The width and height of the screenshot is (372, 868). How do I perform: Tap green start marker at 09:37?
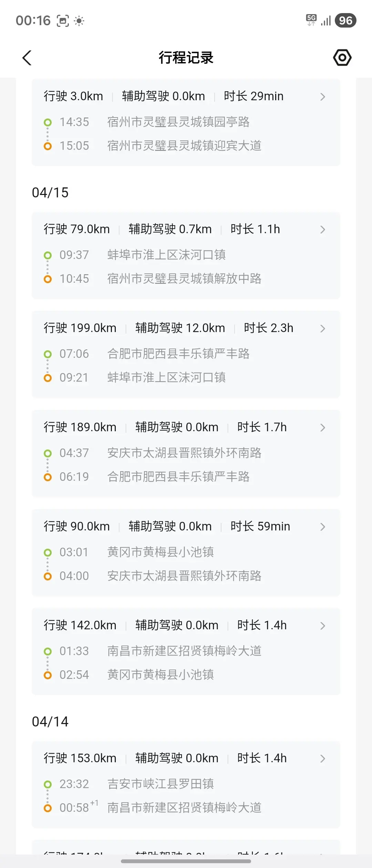pos(48,255)
